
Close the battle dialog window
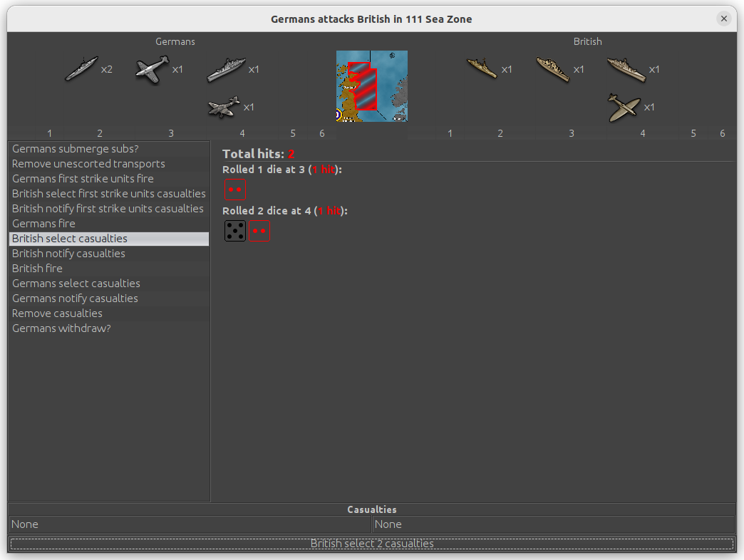click(724, 19)
